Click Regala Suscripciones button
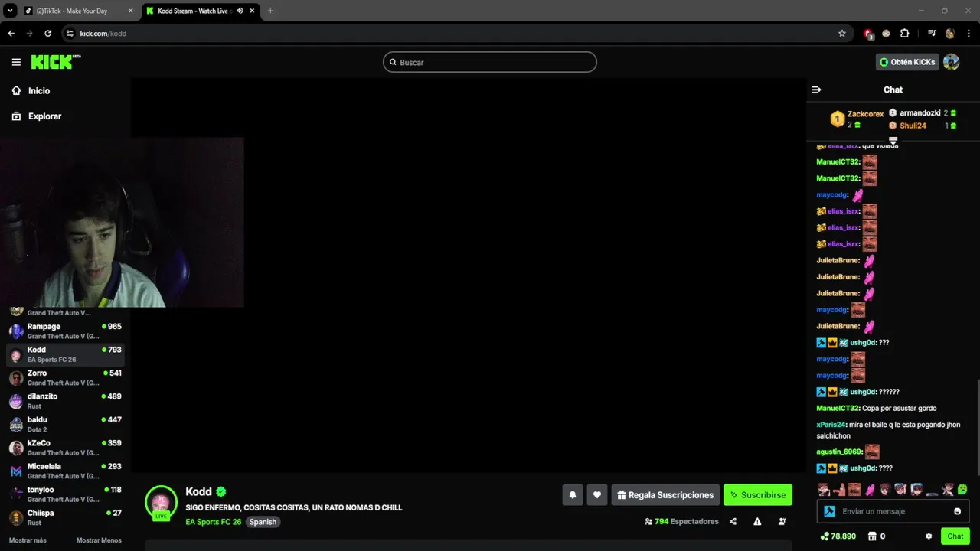Viewport: 980px width, 551px height. [665, 495]
